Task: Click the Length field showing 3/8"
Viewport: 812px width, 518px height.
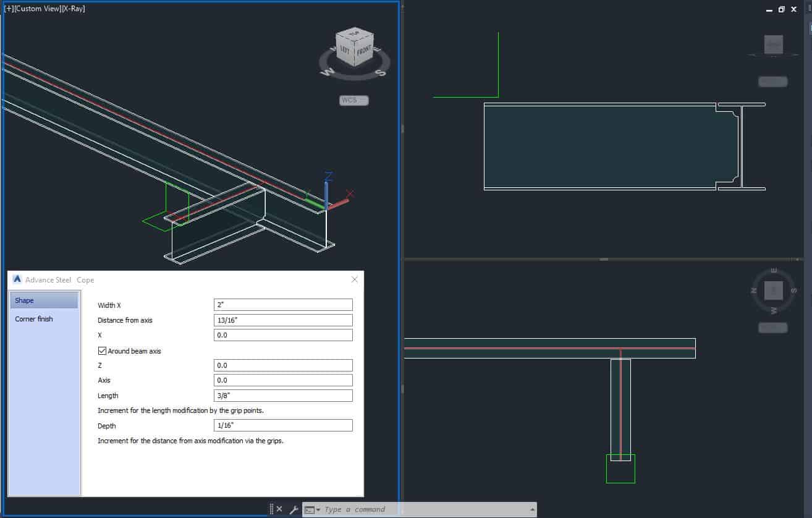Action: pyautogui.click(x=283, y=396)
